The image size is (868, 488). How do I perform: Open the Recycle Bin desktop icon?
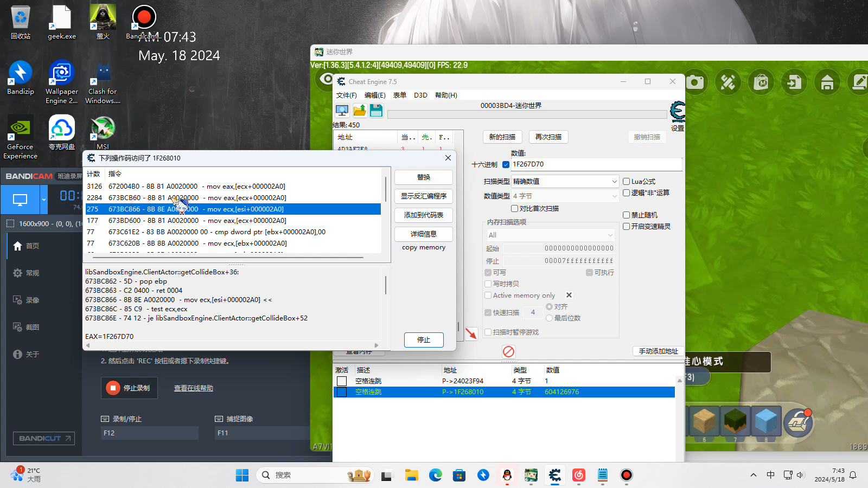point(21,22)
